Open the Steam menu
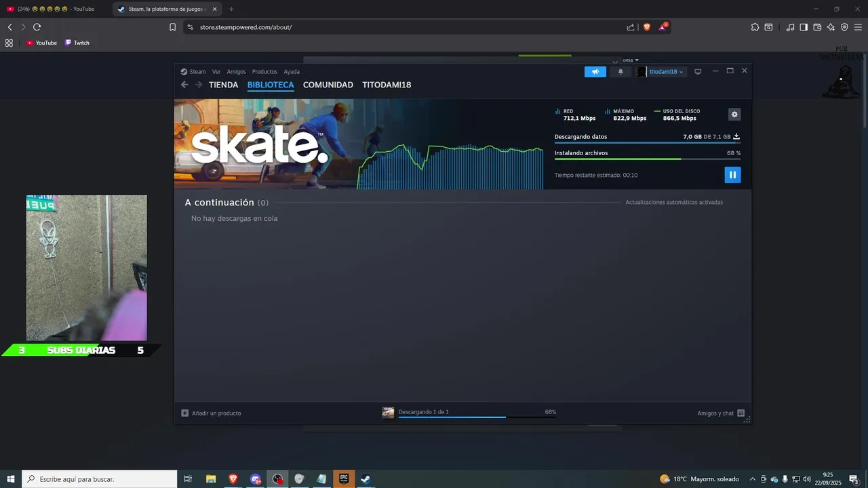Image resolution: width=868 pixels, height=488 pixels. tap(193, 72)
